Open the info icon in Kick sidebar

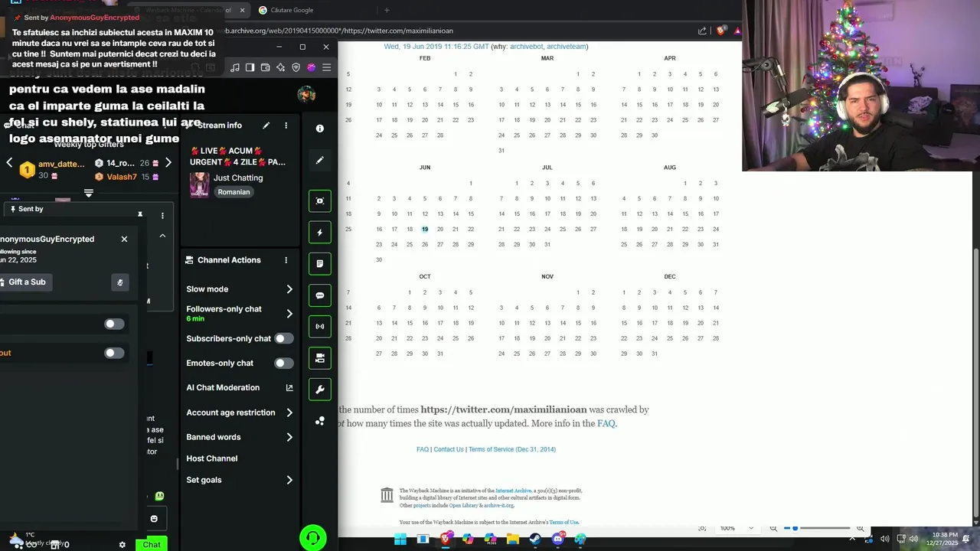tap(320, 129)
